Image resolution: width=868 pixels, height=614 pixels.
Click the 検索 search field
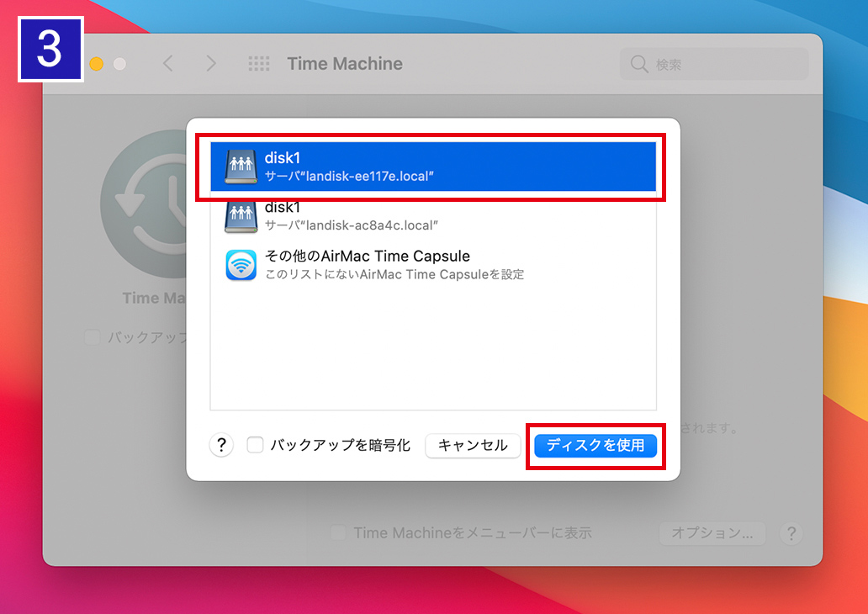714,64
